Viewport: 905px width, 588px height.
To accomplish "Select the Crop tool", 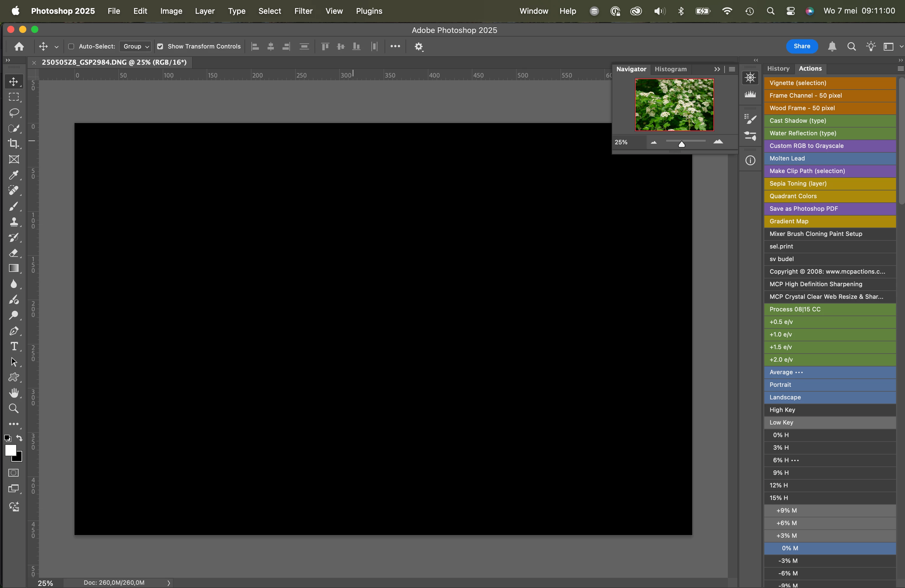I will click(14, 143).
